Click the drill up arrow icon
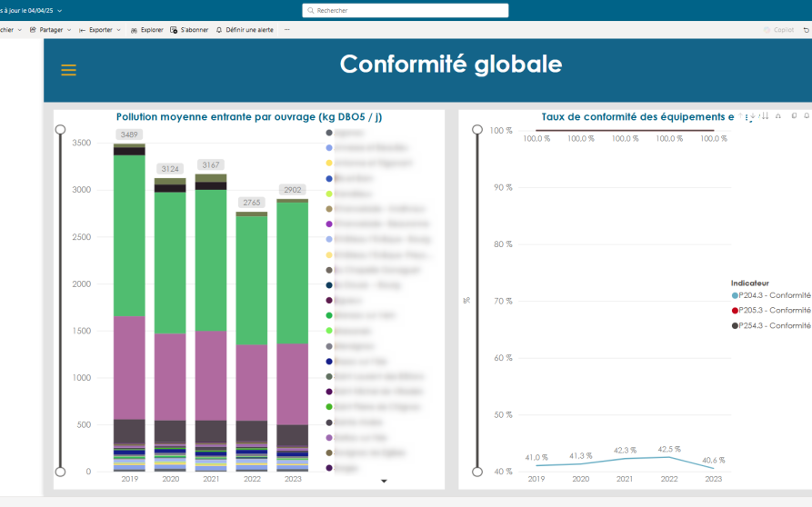The height and width of the screenshot is (507, 812). [x=740, y=116]
